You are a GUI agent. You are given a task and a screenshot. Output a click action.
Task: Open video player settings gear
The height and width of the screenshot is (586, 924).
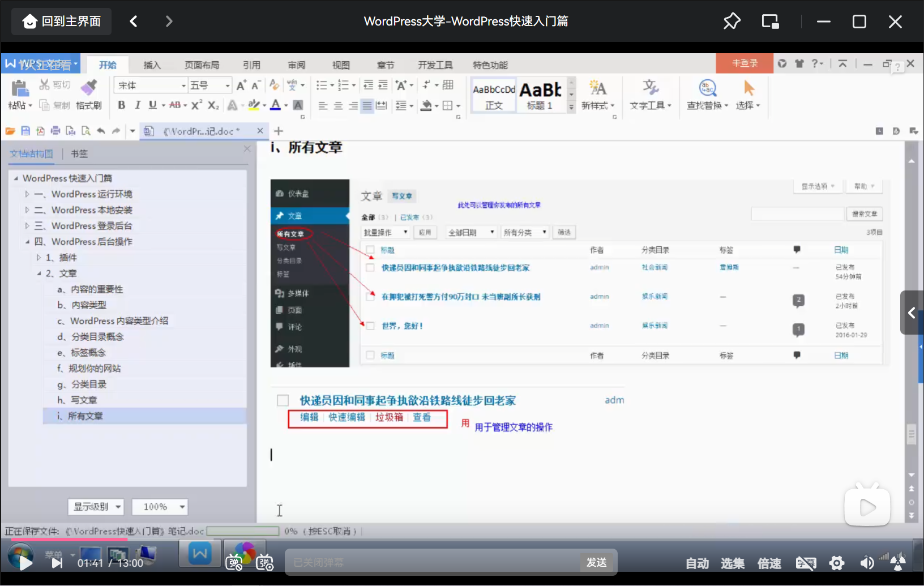pyautogui.click(x=836, y=563)
